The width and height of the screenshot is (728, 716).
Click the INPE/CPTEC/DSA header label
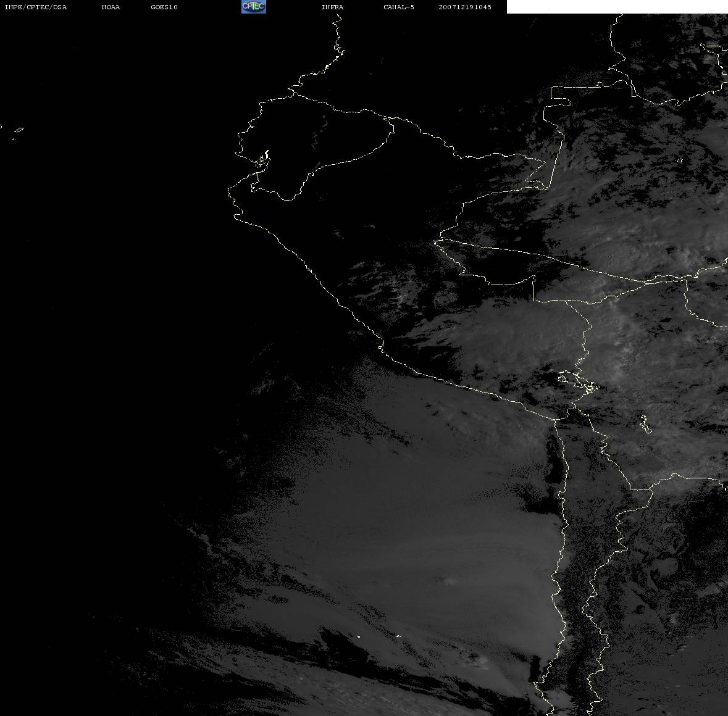[35, 7]
